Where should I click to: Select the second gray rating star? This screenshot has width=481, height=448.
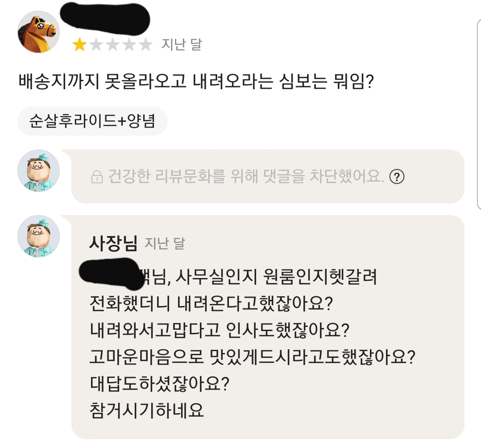tap(96, 45)
